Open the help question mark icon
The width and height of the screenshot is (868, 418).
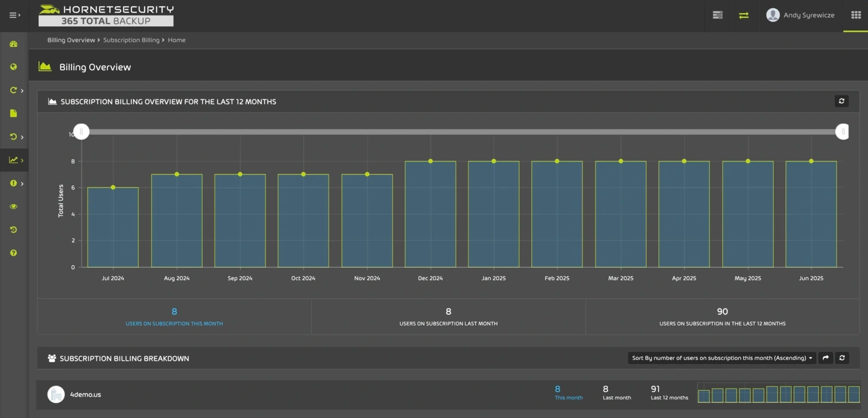pos(13,252)
